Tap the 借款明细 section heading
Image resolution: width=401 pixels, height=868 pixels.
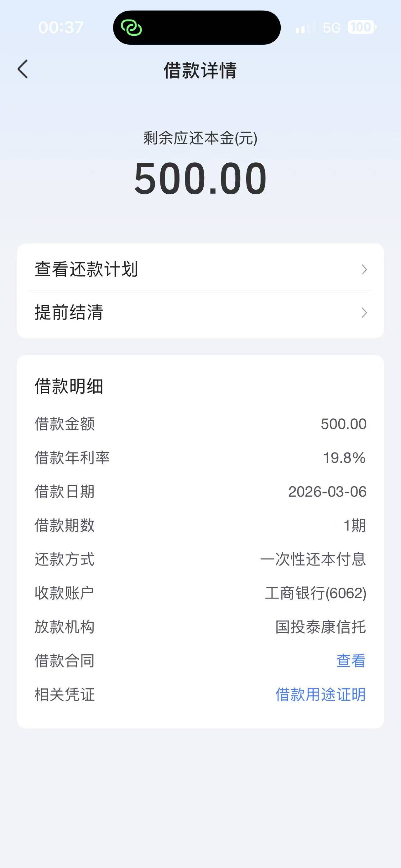(69, 386)
